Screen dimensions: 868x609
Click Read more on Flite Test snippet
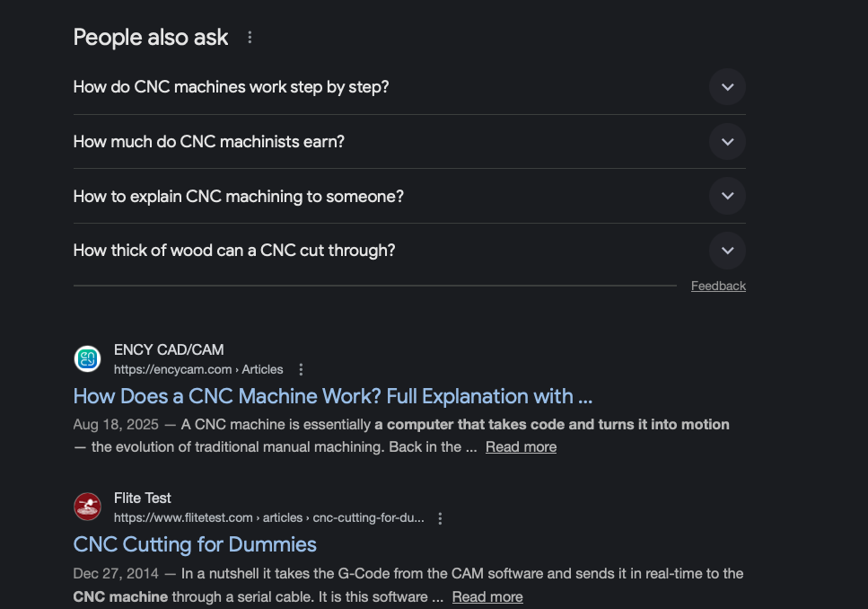coord(487,596)
